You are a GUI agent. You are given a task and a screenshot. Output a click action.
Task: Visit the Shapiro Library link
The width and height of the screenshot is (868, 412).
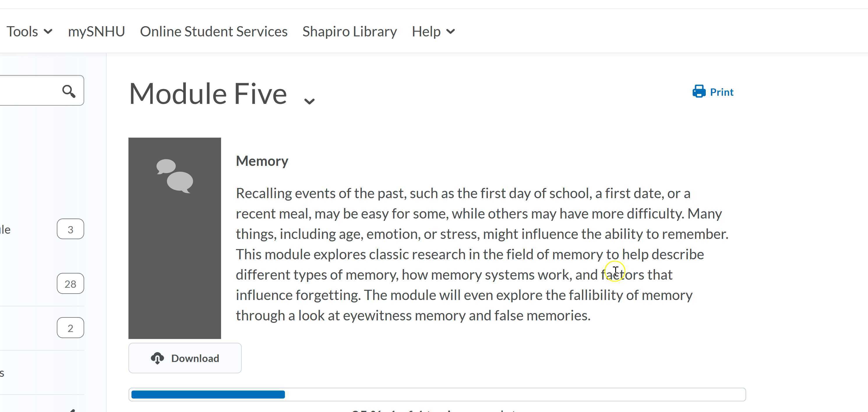pyautogui.click(x=350, y=32)
